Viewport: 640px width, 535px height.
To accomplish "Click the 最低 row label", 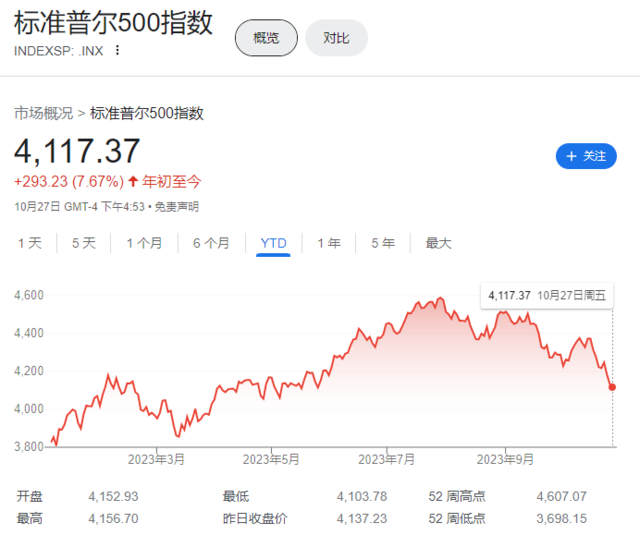I will click(x=236, y=496).
